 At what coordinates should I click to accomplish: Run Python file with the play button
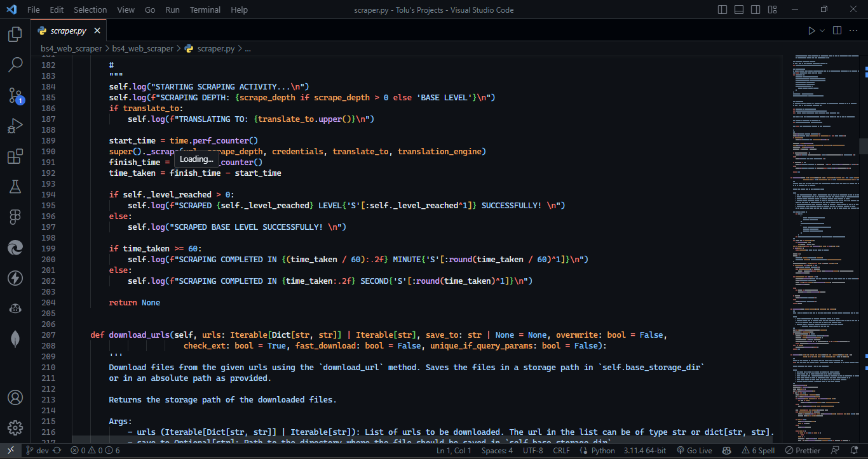(x=811, y=30)
